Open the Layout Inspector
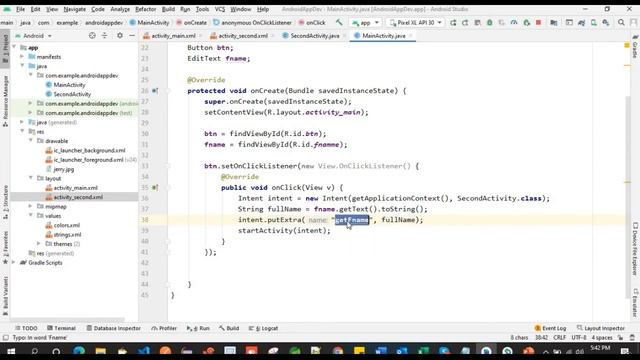This screenshot has width=640, height=360. (x=600, y=328)
